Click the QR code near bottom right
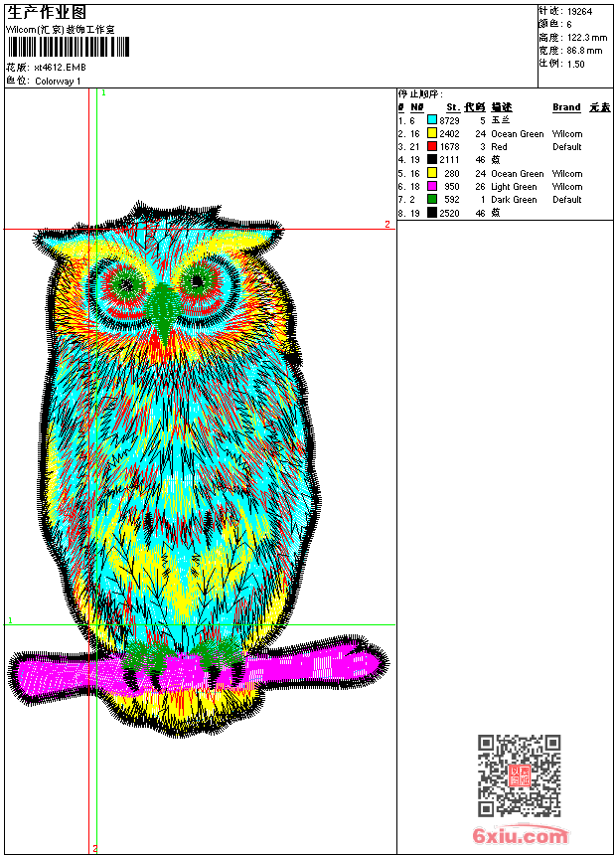The height and width of the screenshot is (855, 616). pyautogui.click(x=519, y=775)
